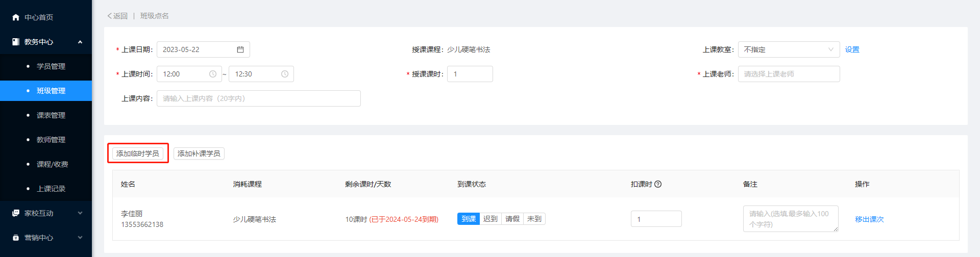Click the 授课课程 value 少儿硬笔书法

pyautogui.click(x=469, y=49)
